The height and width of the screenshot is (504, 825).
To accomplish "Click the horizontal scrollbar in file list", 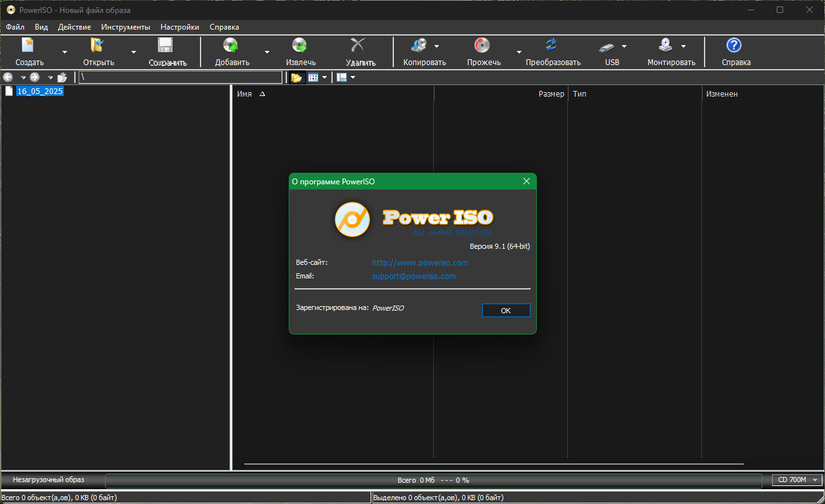I will [x=494, y=463].
